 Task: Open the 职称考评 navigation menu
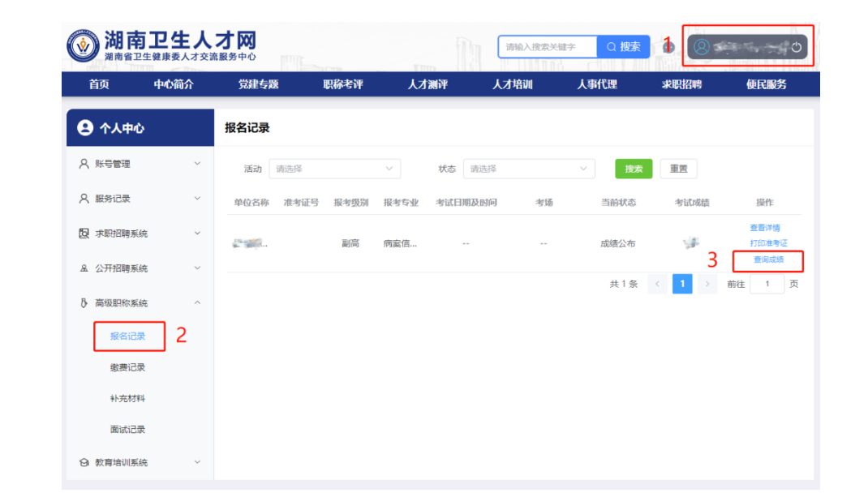(342, 84)
